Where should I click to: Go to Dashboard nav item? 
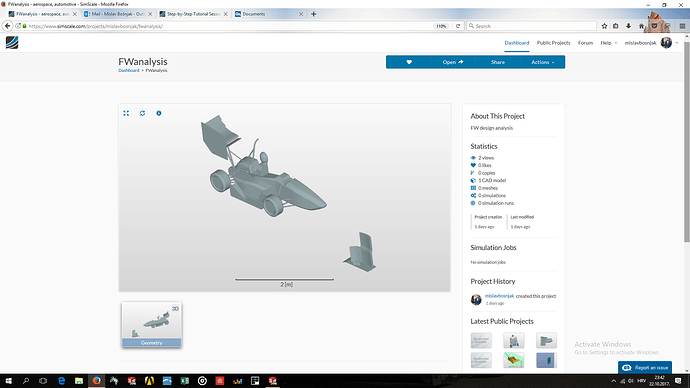pos(517,43)
